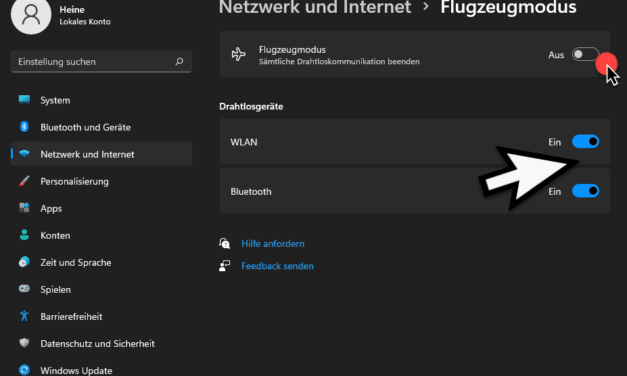Click the Zeit und Sprache clock icon
Image resolution: width=627 pixels, height=376 pixels.
tap(24, 262)
